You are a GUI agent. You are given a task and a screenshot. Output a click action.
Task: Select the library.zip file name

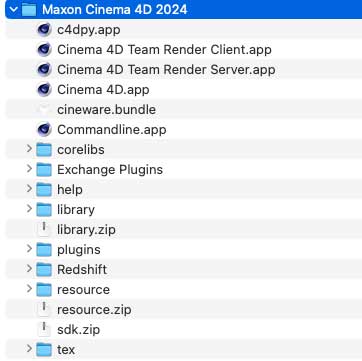pos(86,230)
